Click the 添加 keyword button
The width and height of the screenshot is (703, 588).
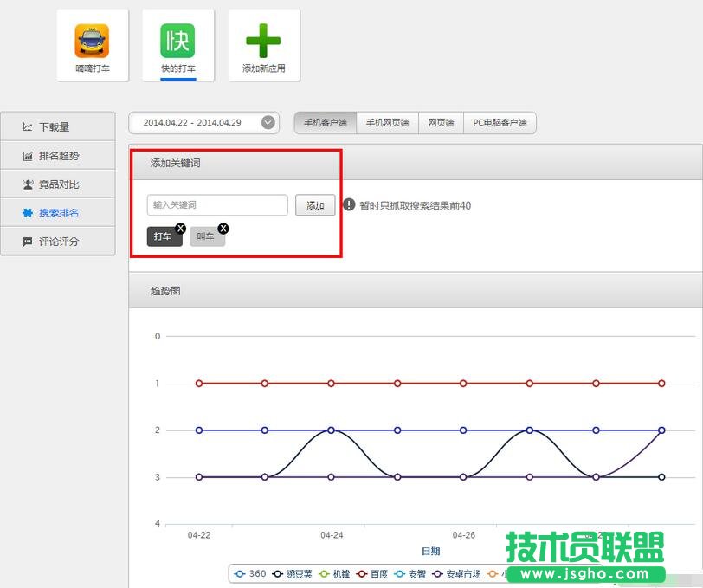pyautogui.click(x=314, y=205)
